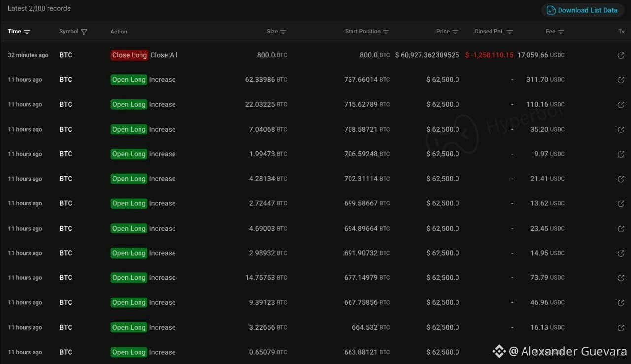Select fee value 73.79 USDC
The image size is (631, 364).
[547, 278]
